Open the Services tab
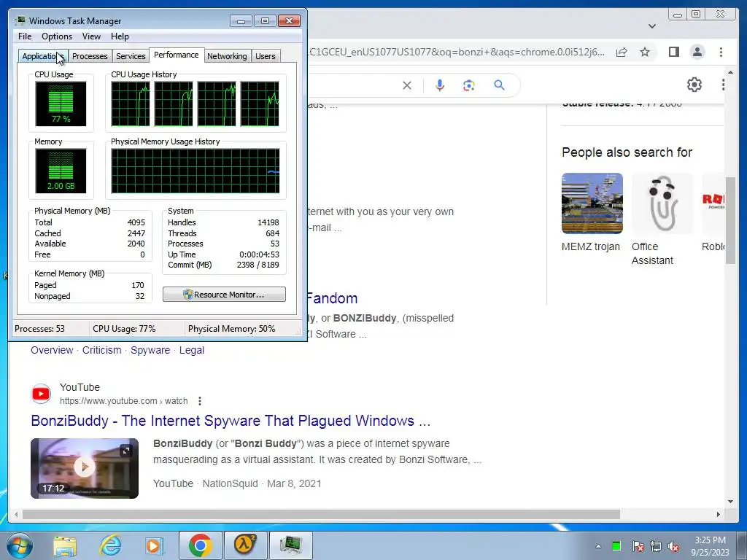This screenshot has width=747, height=560. [x=131, y=56]
